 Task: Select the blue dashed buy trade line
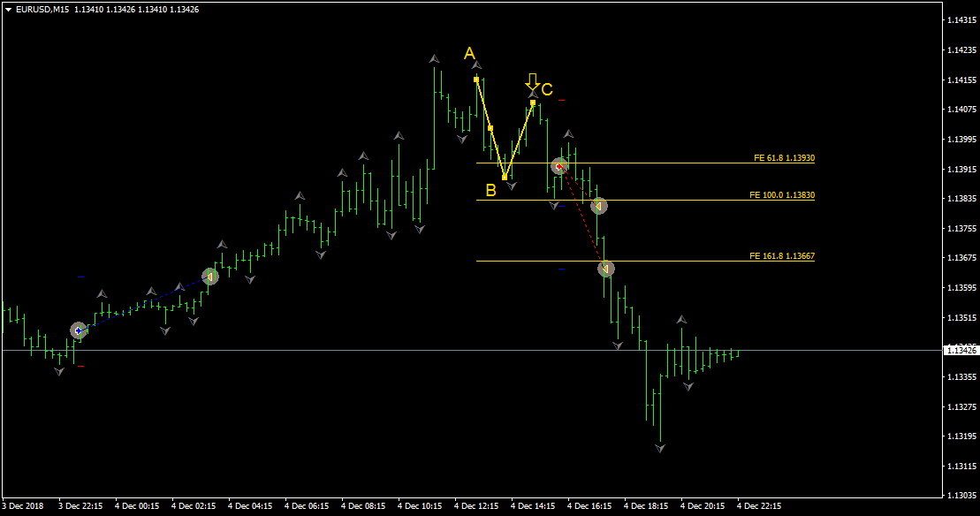[144, 304]
